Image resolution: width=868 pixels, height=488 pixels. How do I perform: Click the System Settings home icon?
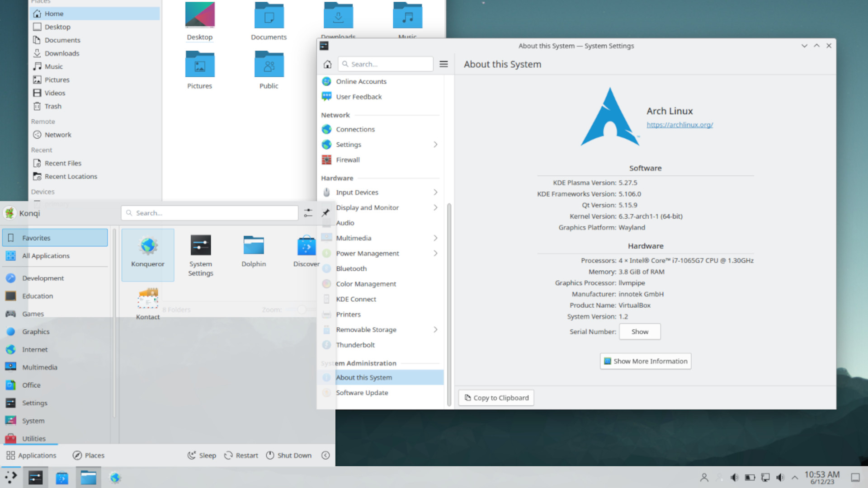coord(327,64)
